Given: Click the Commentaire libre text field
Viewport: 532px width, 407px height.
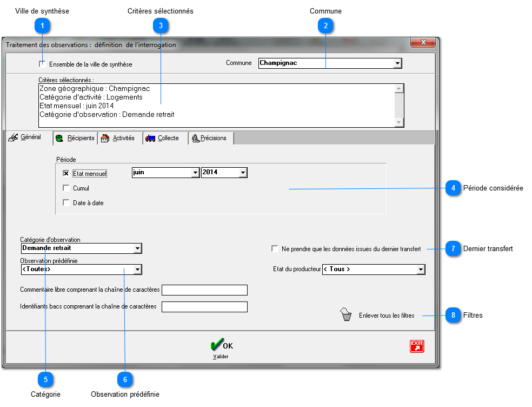Looking at the screenshot, I should pyautogui.click(x=204, y=290).
